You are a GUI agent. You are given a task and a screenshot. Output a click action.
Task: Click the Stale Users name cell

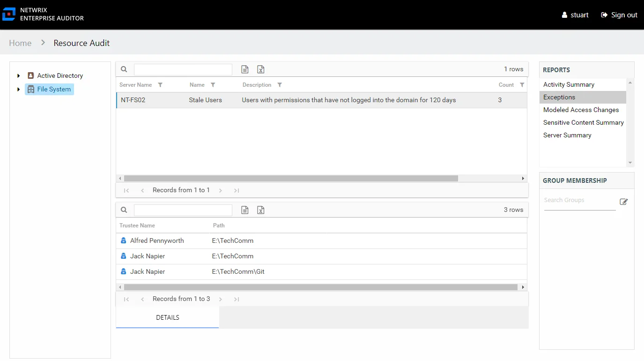[x=205, y=100]
